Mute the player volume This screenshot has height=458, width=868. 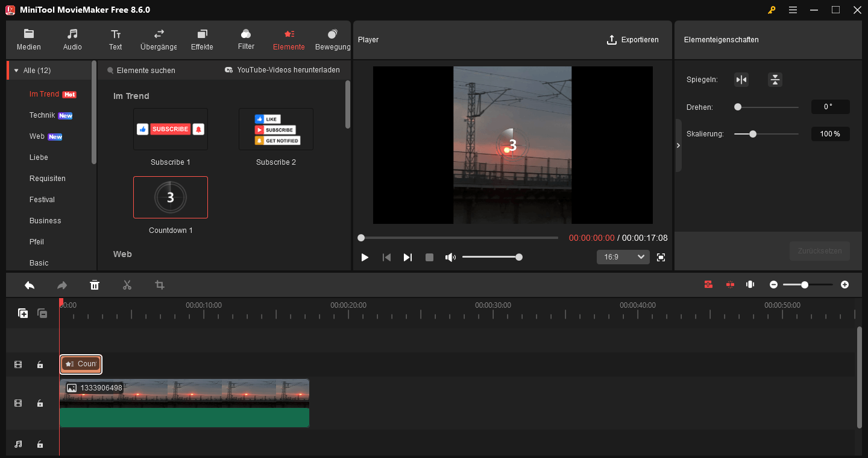coord(450,257)
